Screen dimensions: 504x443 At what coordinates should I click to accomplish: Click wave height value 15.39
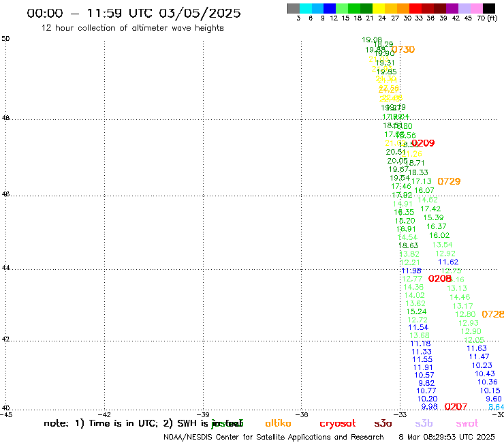click(434, 217)
